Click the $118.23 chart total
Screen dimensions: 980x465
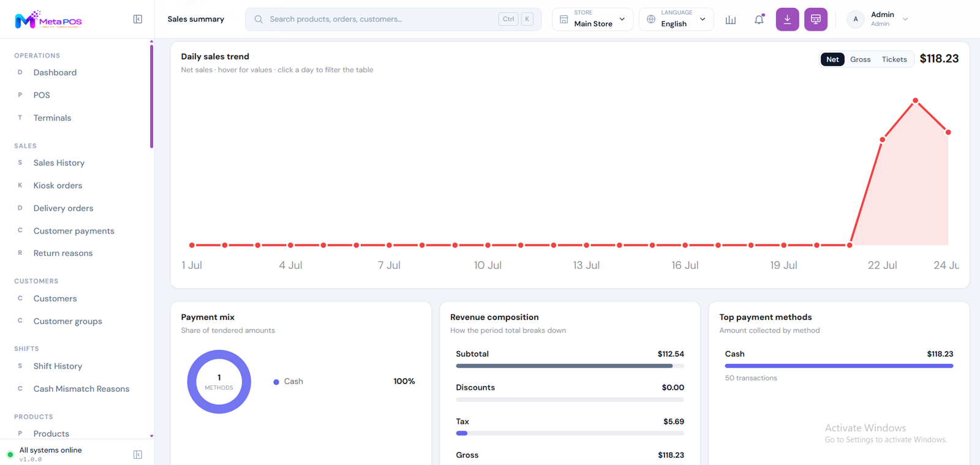point(939,59)
